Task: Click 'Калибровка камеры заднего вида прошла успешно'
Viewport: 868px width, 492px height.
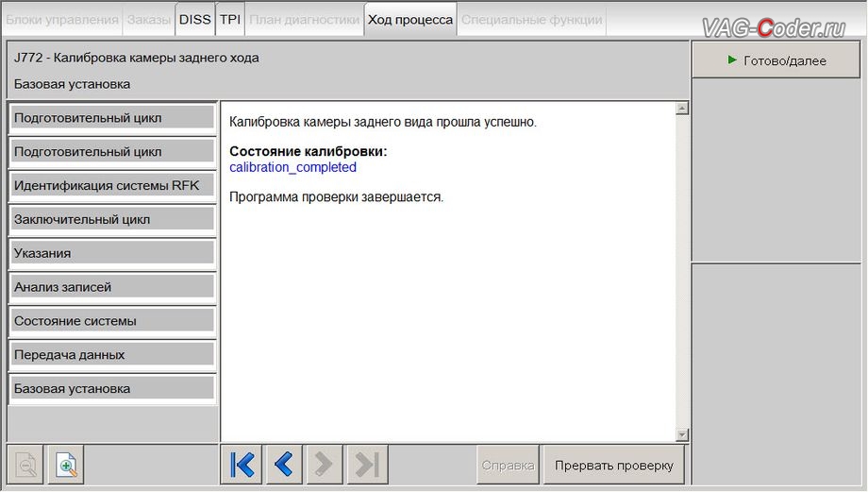Action: point(383,122)
